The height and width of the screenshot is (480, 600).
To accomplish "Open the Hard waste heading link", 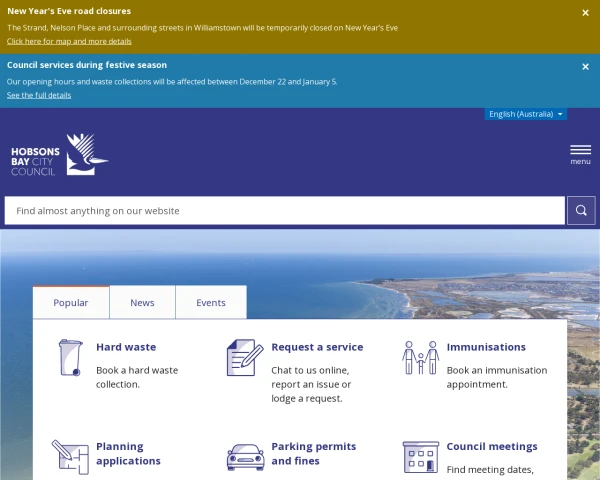I will tap(126, 347).
